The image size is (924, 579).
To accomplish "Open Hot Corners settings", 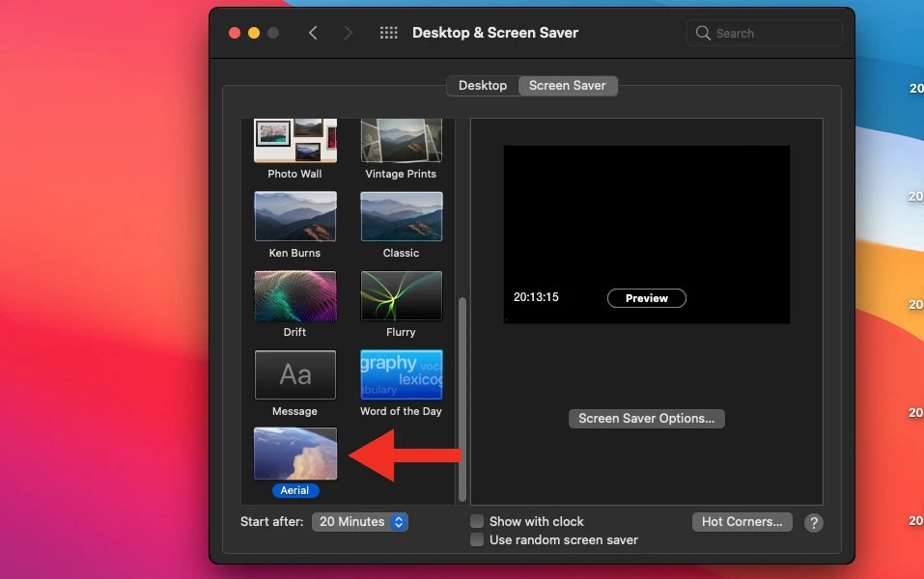I will pos(742,521).
